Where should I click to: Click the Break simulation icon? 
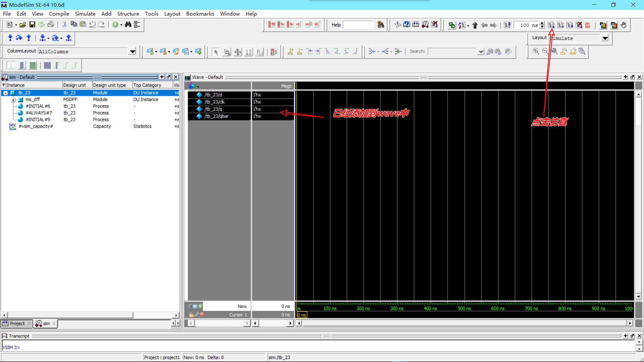pos(588,25)
